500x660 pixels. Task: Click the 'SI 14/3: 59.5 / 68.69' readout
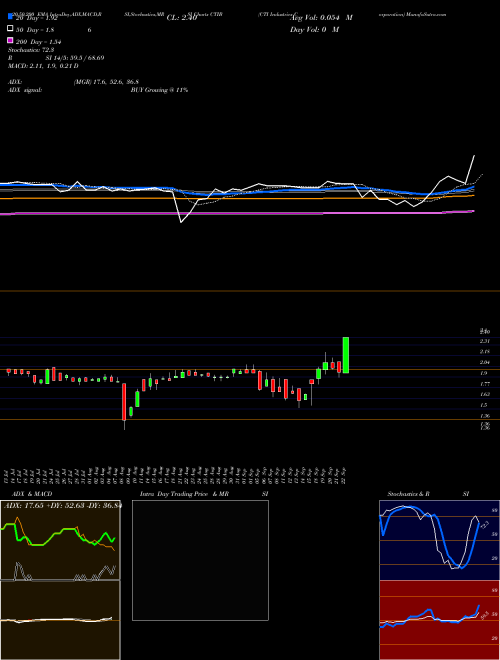point(77,58)
